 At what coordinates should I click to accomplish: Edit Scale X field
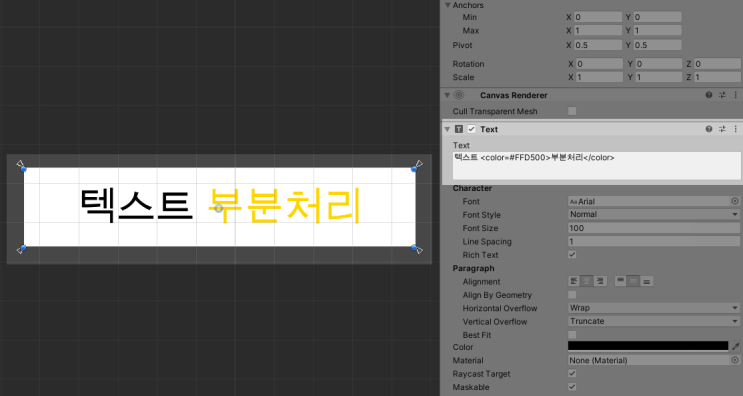[x=599, y=77]
